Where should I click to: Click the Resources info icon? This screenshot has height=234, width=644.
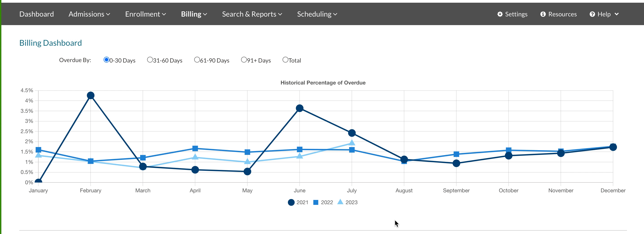click(543, 14)
